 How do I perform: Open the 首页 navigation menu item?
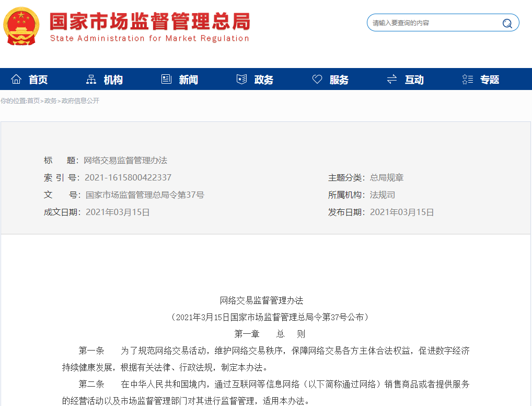click(38, 80)
